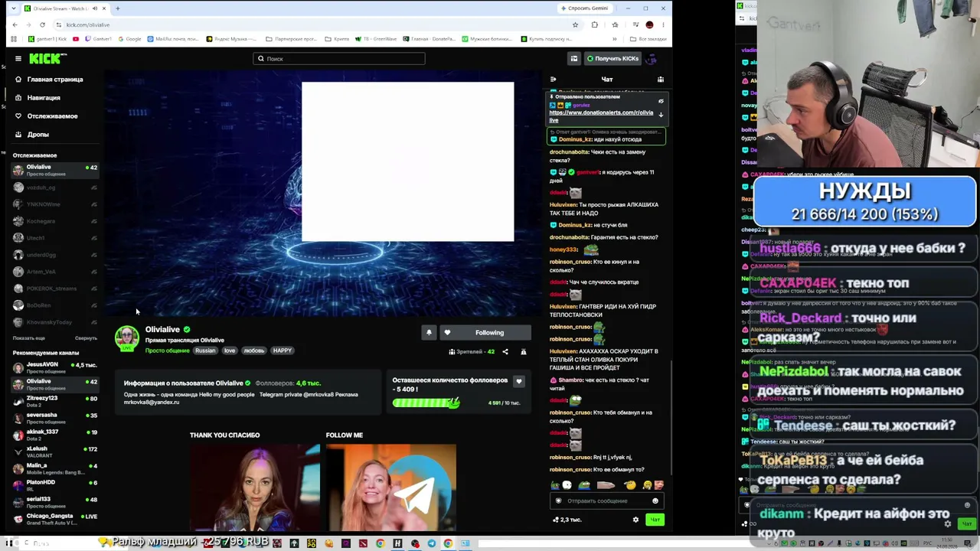The width and height of the screenshot is (980, 551).
Task: Click the heart icon on follower goal
Action: point(519,381)
